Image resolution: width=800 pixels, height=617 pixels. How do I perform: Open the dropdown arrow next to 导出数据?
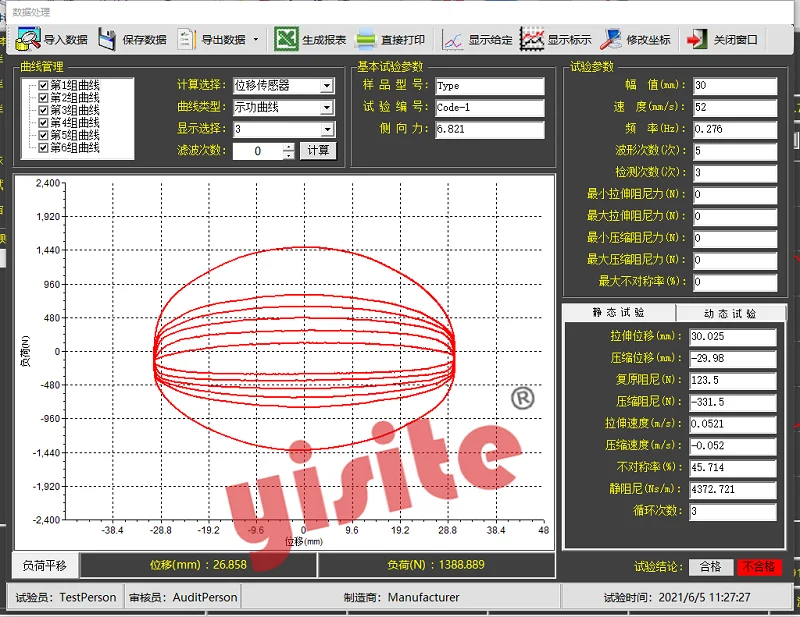coord(256,39)
